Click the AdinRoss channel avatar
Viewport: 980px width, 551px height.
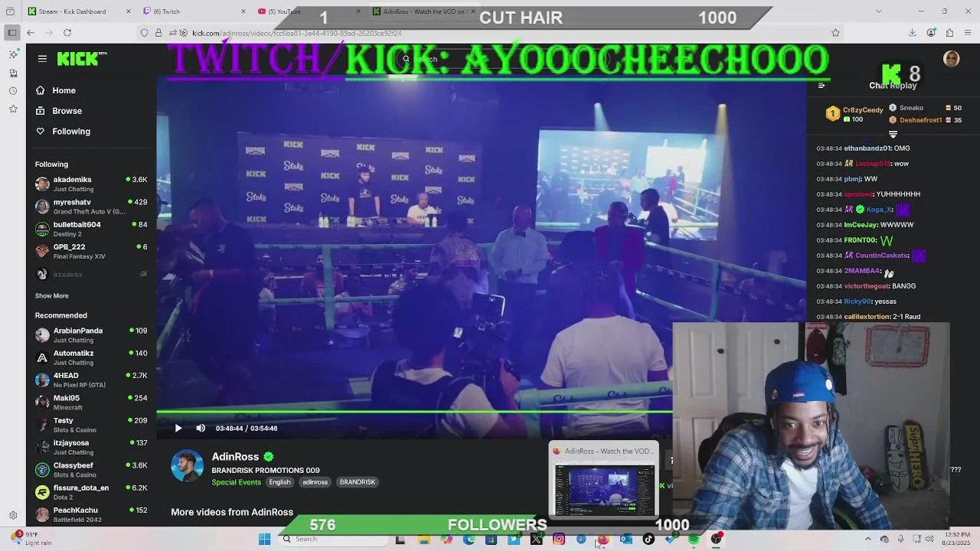[x=187, y=466]
